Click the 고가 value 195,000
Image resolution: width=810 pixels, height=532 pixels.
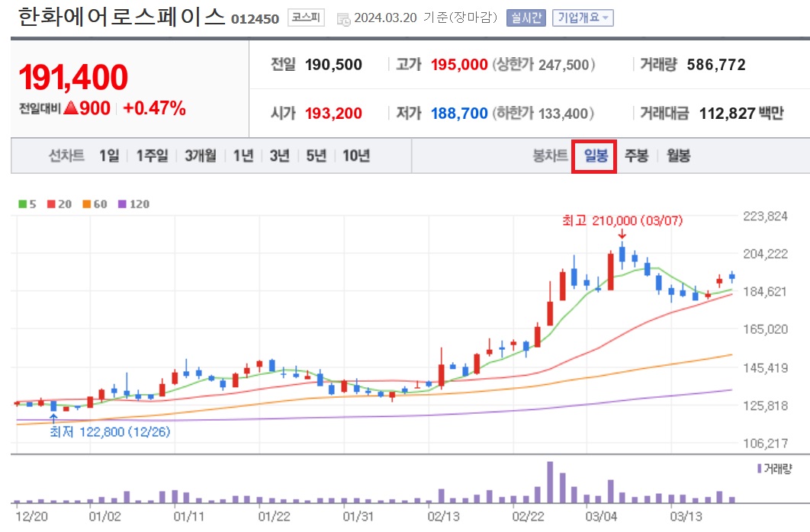[x=459, y=65]
